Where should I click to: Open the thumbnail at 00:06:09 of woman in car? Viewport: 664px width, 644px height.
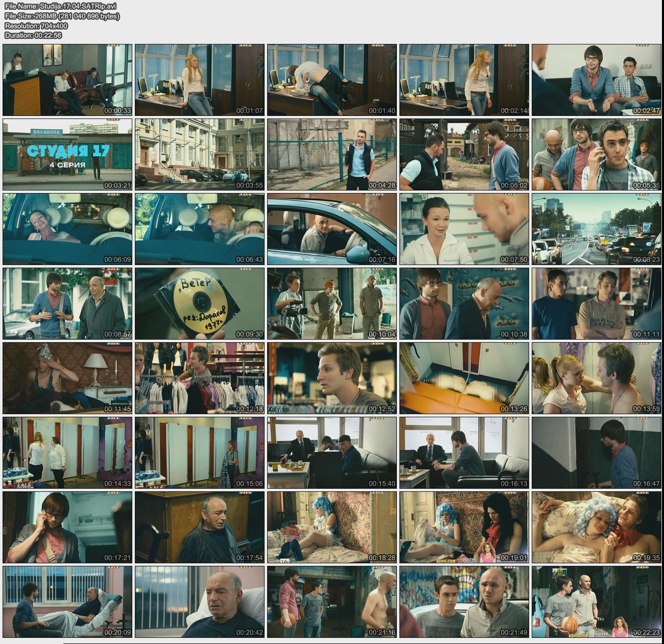[67, 229]
